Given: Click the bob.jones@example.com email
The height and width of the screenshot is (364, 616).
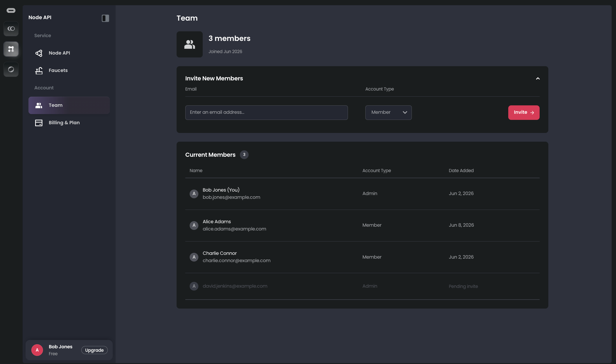Looking at the screenshot, I should [231, 197].
